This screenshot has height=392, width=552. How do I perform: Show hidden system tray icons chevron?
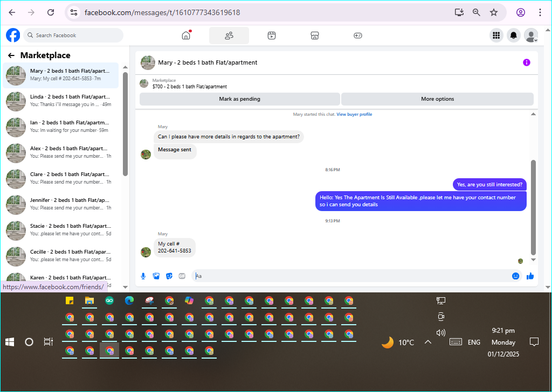[x=427, y=342]
